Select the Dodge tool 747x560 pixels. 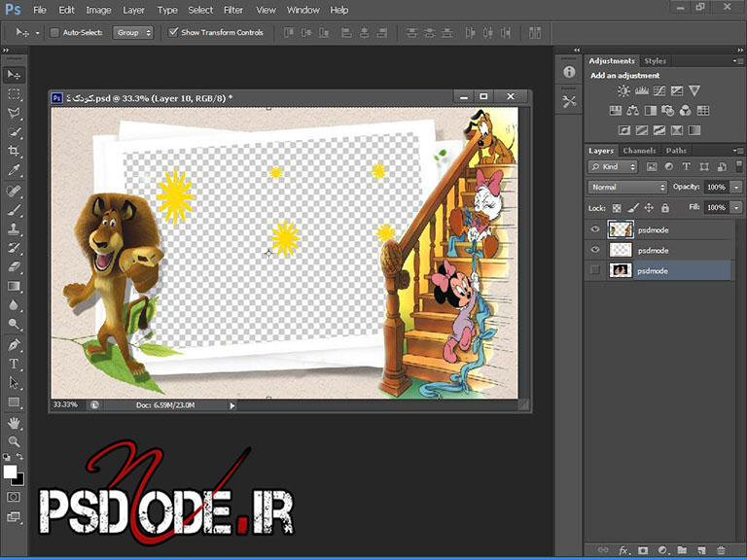click(x=14, y=325)
